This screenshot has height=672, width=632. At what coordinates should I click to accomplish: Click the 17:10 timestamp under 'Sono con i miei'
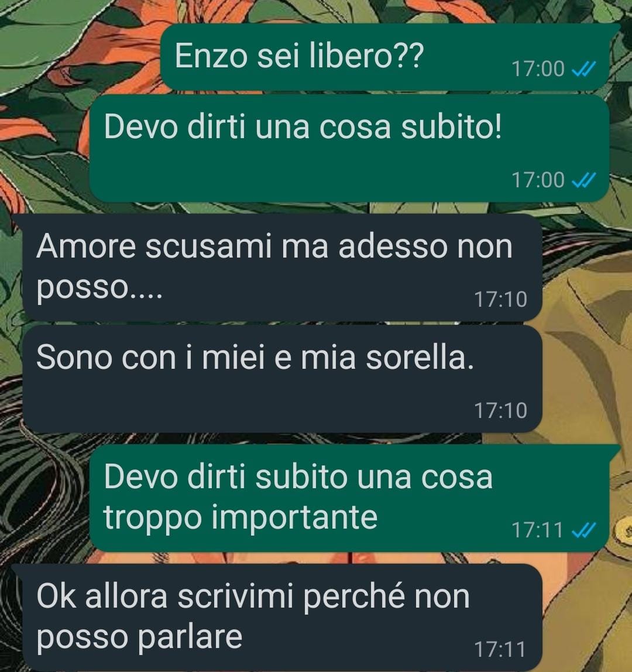tap(500, 410)
